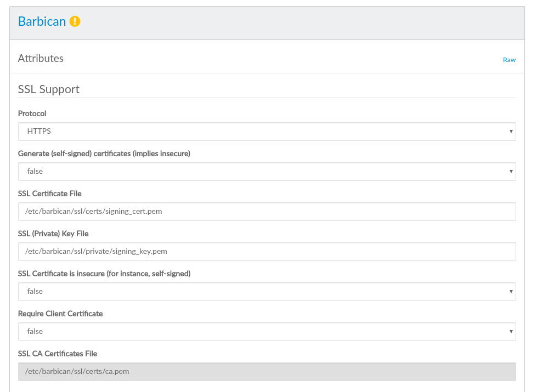Click the Protocol field label
This screenshot has width=537, height=392.
[x=32, y=113]
